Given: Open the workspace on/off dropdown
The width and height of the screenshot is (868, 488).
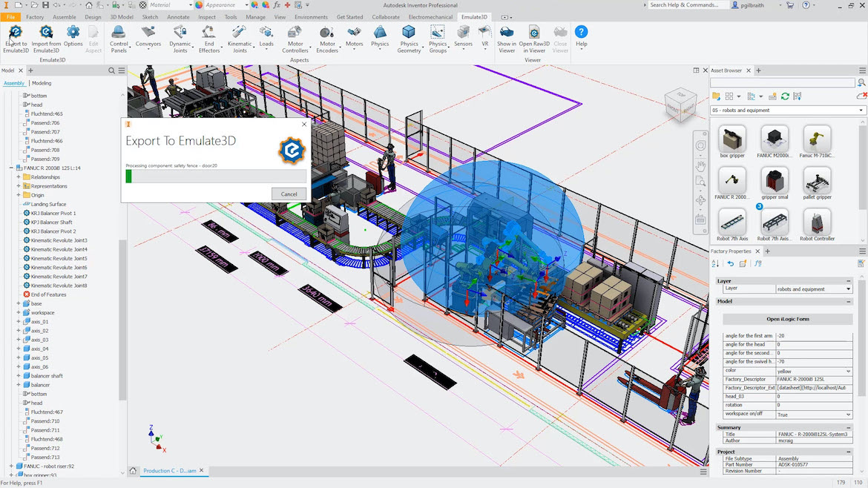Looking at the screenshot, I should pyautogui.click(x=849, y=415).
